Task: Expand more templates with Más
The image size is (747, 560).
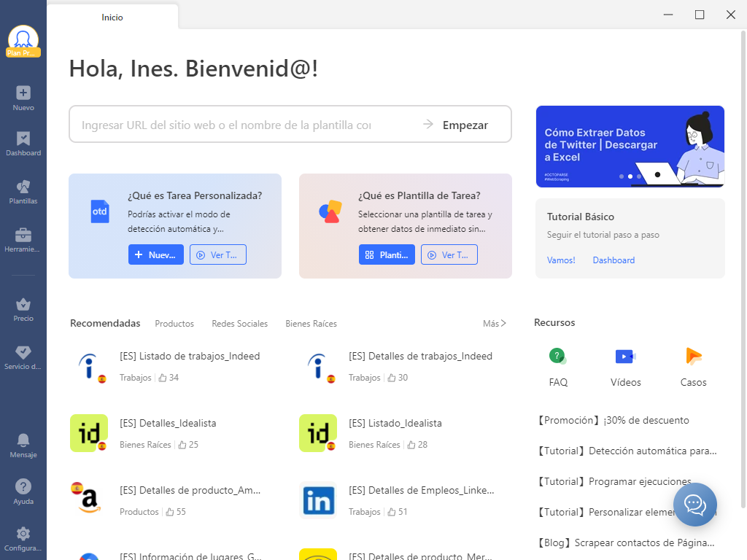Action: 495,324
